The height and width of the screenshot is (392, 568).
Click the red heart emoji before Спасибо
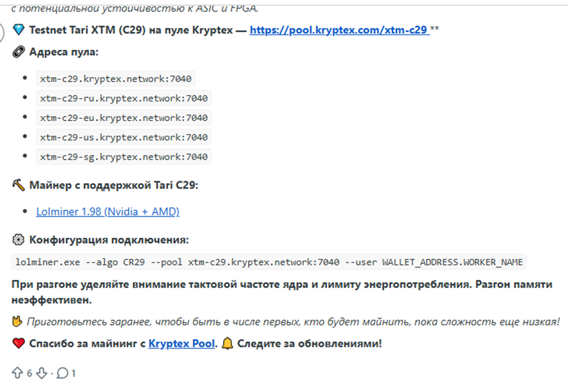point(18,344)
